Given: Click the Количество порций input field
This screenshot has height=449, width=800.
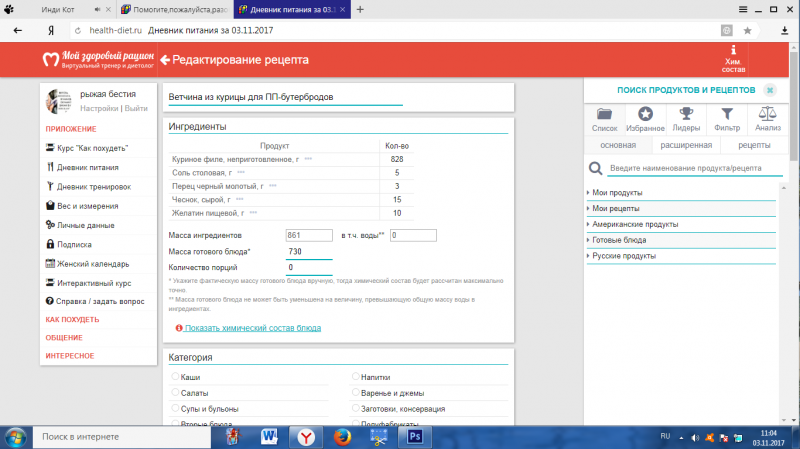Looking at the screenshot, I should 309,267.
